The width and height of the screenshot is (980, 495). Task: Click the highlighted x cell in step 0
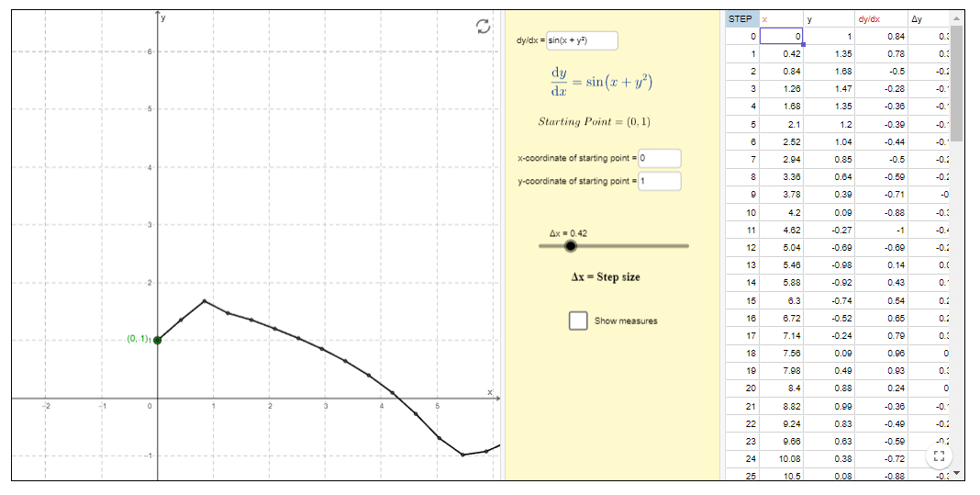[781, 37]
